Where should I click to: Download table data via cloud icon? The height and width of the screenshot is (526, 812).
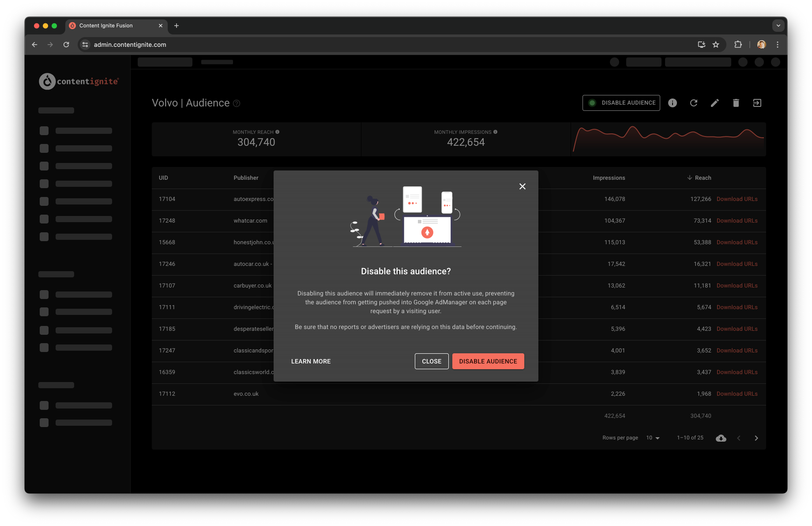click(x=721, y=438)
